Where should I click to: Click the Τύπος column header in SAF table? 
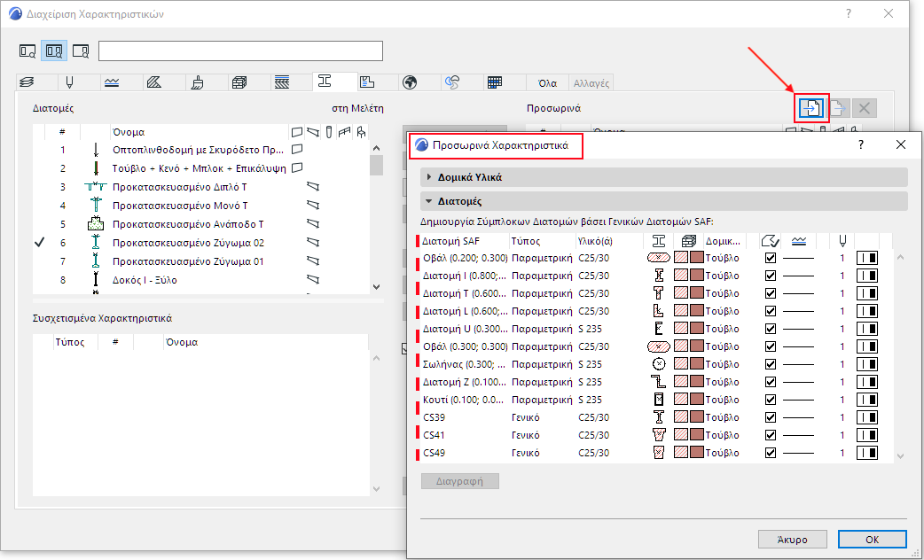543,241
